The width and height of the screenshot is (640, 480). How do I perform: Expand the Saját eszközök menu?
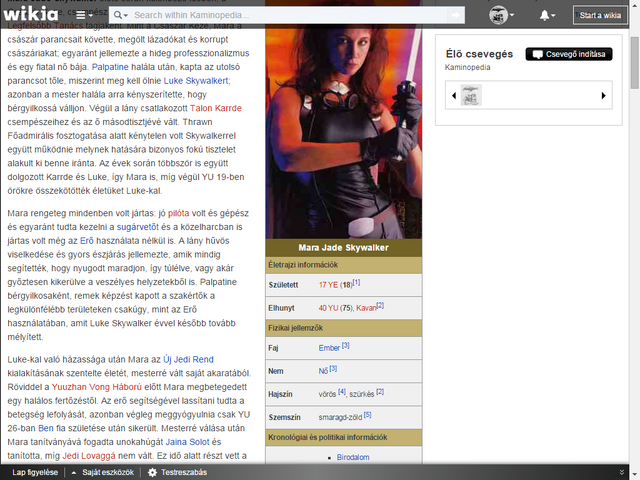(103, 472)
